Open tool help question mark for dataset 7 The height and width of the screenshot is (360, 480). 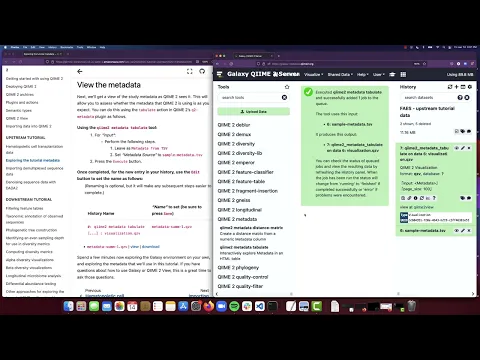tap(434, 198)
